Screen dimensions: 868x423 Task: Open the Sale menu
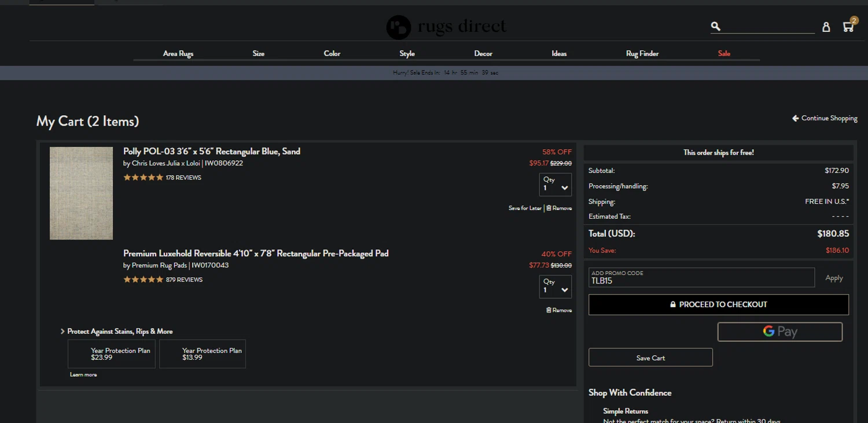[x=724, y=53]
